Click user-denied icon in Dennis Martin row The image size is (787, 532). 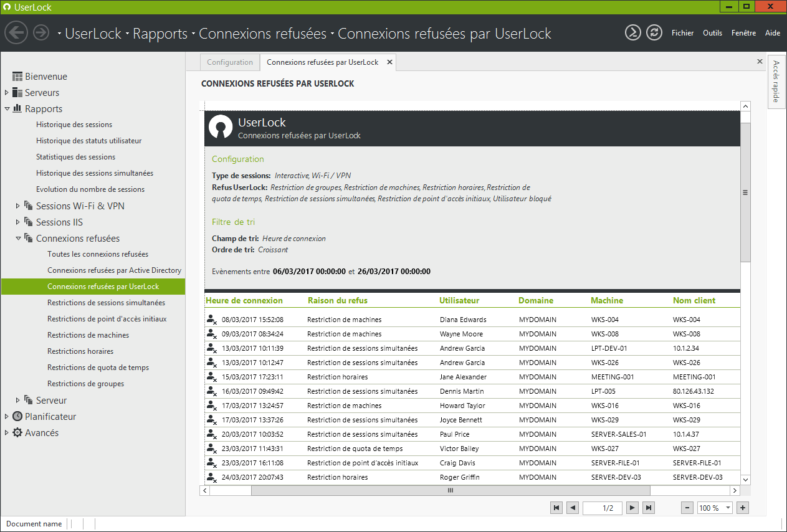point(211,391)
